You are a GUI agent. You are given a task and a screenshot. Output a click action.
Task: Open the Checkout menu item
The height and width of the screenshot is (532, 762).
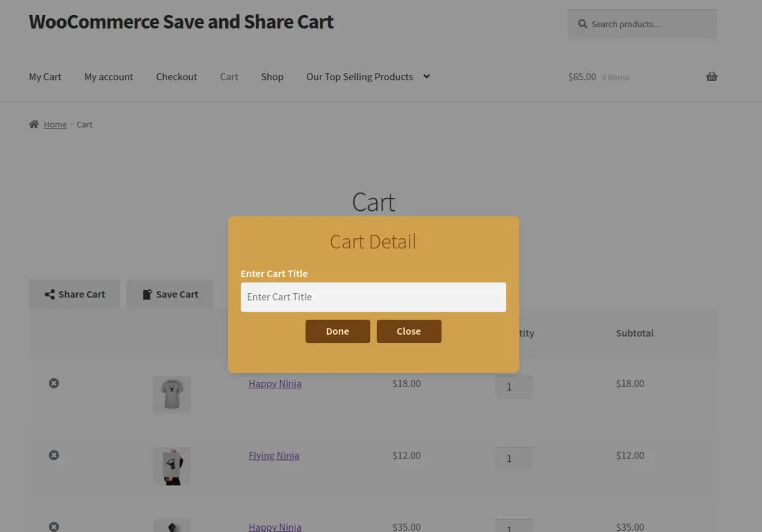pyautogui.click(x=176, y=77)
